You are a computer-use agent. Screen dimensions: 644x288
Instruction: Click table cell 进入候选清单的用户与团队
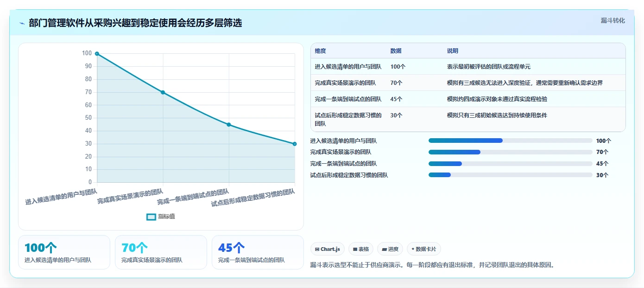pos(348,67)
